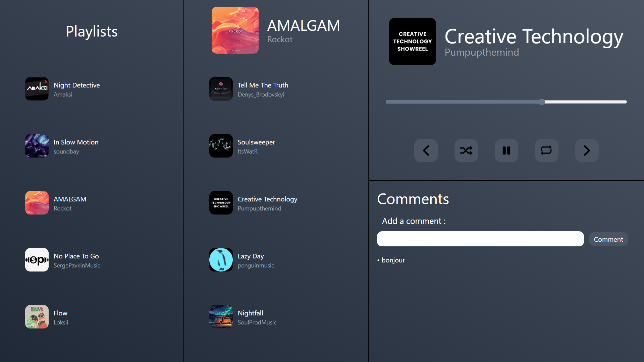
Task: Click the Add a comment text field
Action: coord(480,239)
